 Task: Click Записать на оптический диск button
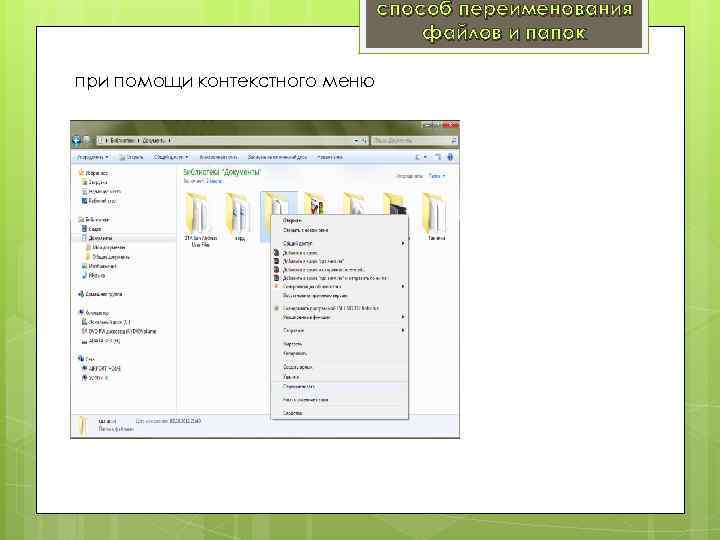tap(277, 157)
